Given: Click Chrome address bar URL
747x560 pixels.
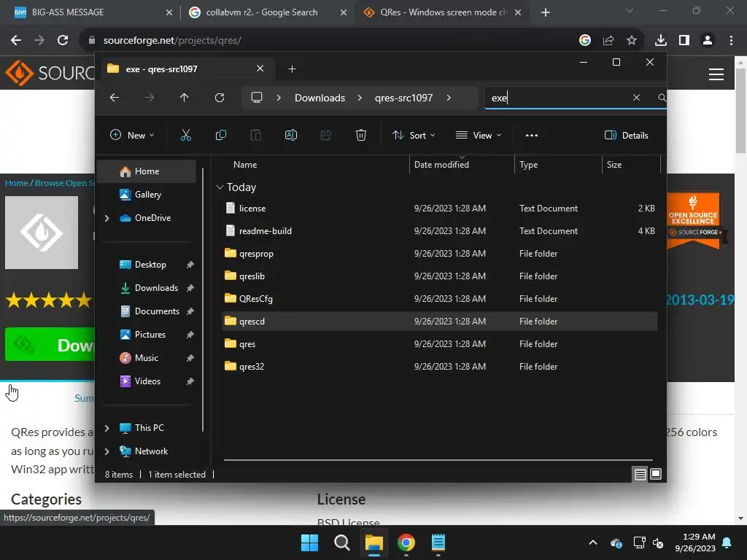Looking at the screenshot, I should pyautogui.click(x=172, y=41).
